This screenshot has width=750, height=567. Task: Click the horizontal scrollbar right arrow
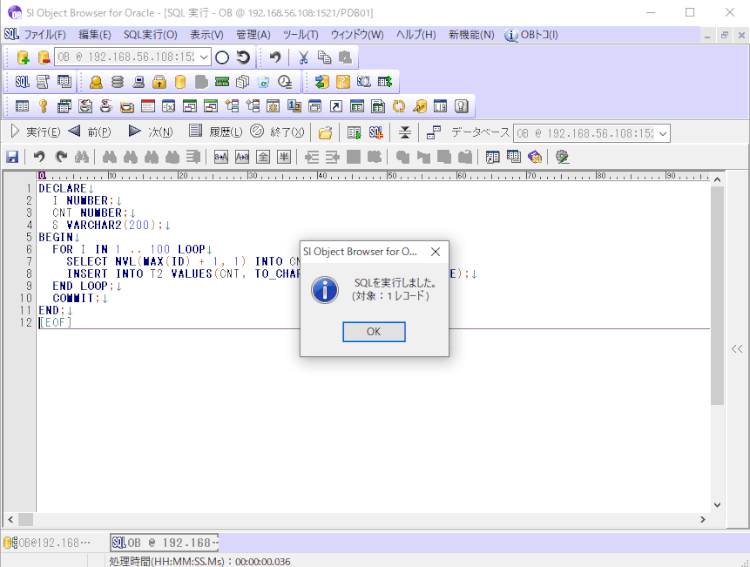pyautogui.click(x=703, y=519)
